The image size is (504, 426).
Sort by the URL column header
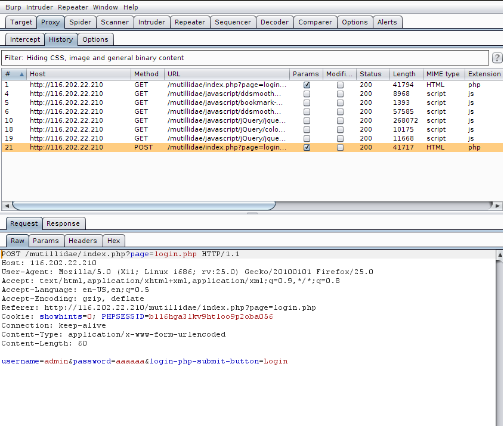[227, 74]
